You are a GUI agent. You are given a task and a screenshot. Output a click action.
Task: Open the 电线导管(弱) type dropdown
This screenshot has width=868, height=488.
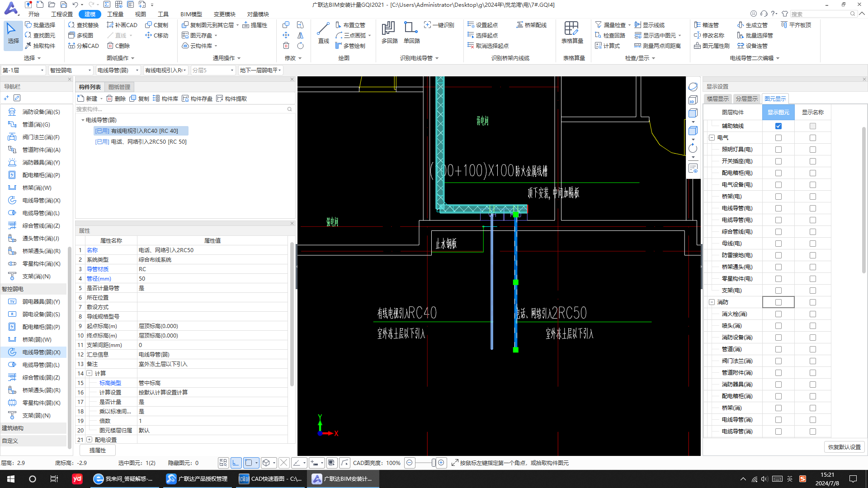pos(118,70)
